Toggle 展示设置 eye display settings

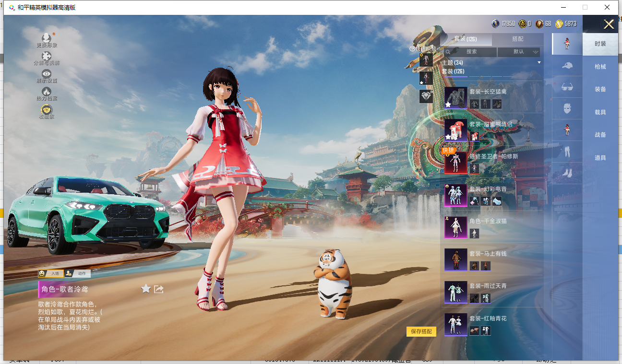pos(47,74)
